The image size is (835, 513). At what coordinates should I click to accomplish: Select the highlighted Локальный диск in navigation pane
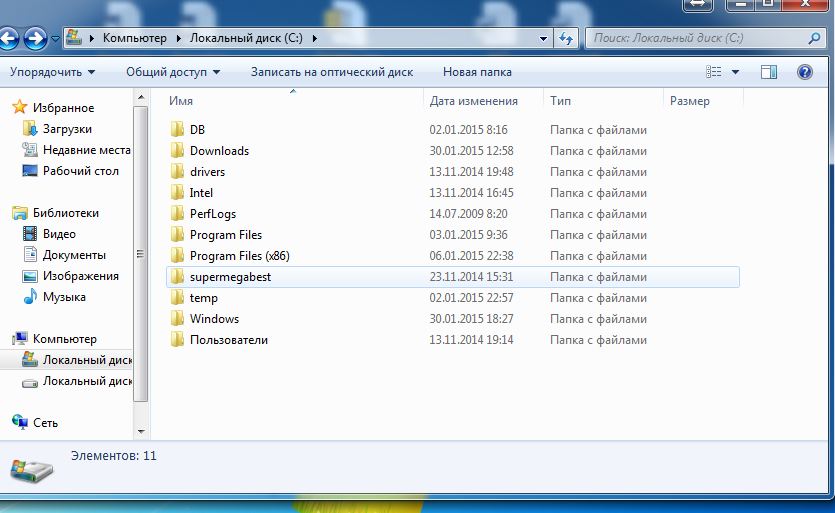[87, 360]
